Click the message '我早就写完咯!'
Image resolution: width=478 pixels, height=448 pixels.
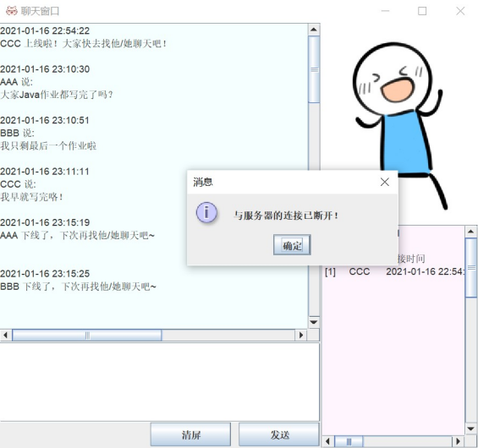[31, 197]
